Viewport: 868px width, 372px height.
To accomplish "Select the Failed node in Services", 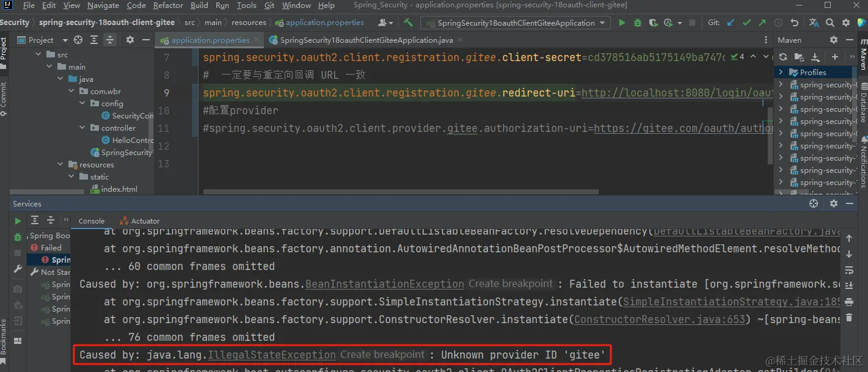I will [46, 247].
